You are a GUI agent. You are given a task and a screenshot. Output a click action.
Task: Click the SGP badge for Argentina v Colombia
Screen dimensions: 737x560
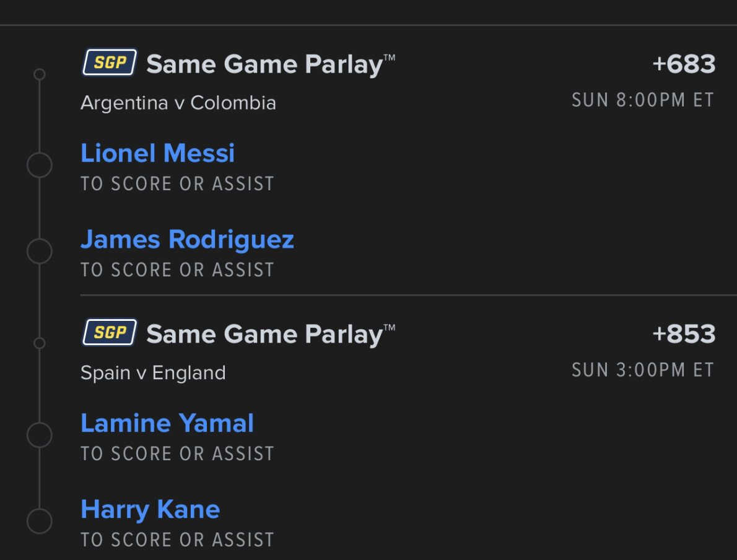pos(110,63)
